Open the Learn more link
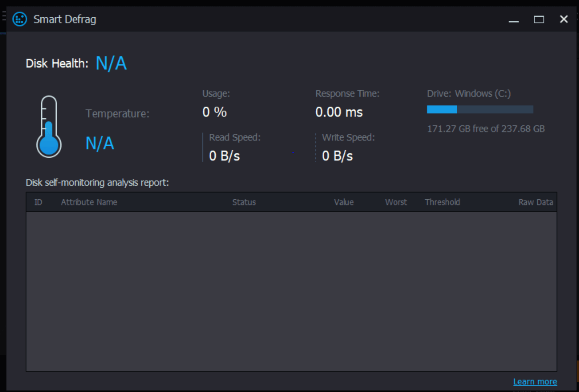Screen dimensions: 579x392 coord(535,381)
